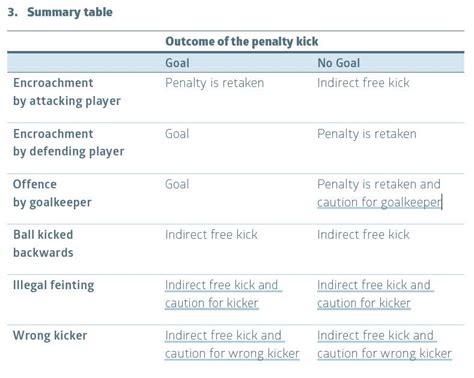Click underlined 'caution for goalkeeper' text
The height and width of the screenshot is (378, 474).
tap(379, 202)
